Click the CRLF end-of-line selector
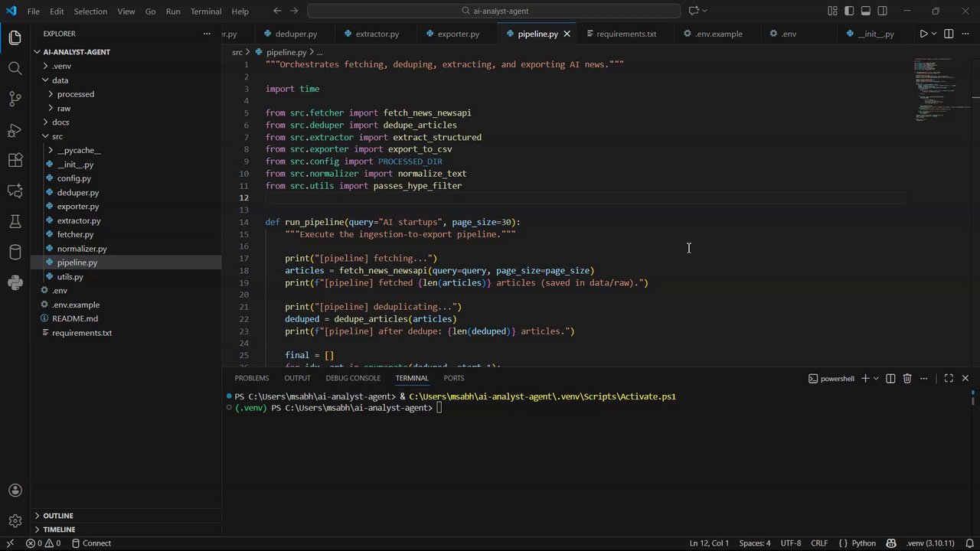 819,543
